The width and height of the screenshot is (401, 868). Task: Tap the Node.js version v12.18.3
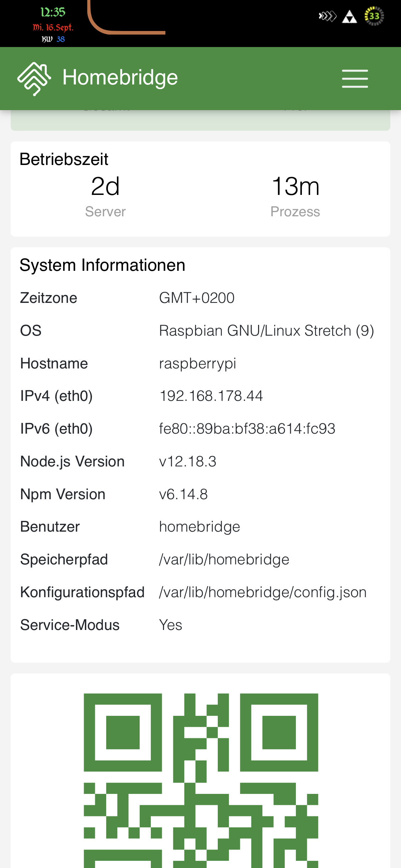(187, 461)
